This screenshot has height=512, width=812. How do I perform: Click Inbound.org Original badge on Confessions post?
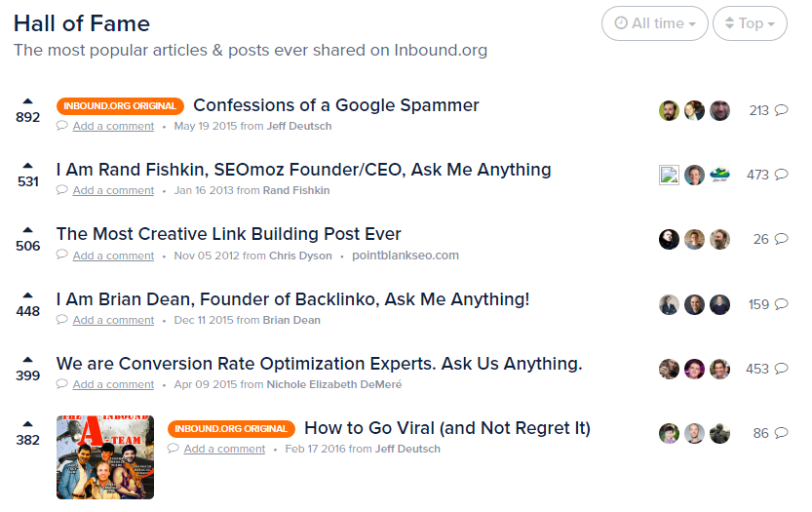[x=120, y=105]
